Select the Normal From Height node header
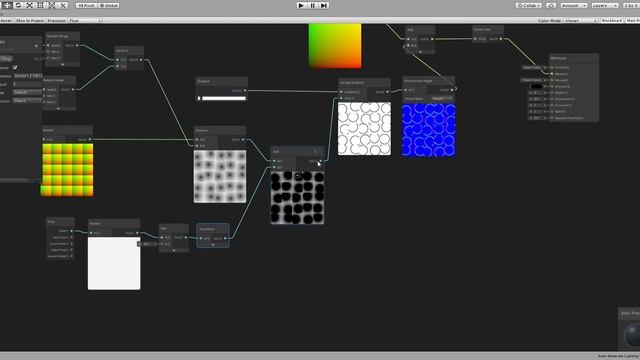Image resolution: width=640 pixels, height=360 pixels. [x=428, y=81]
